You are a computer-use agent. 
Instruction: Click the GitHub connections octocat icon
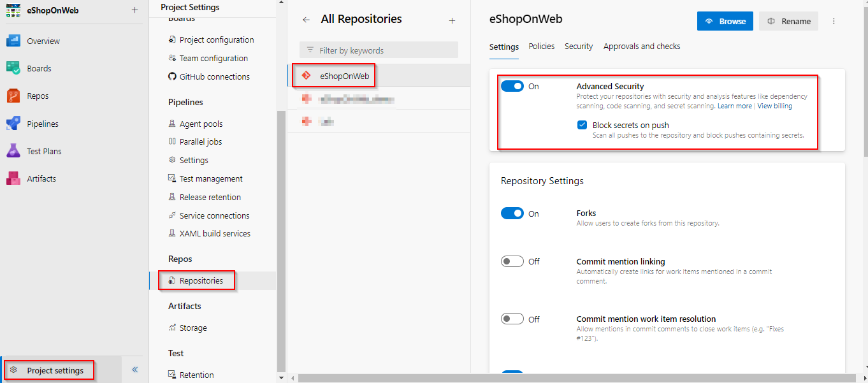tap(172, 76)
